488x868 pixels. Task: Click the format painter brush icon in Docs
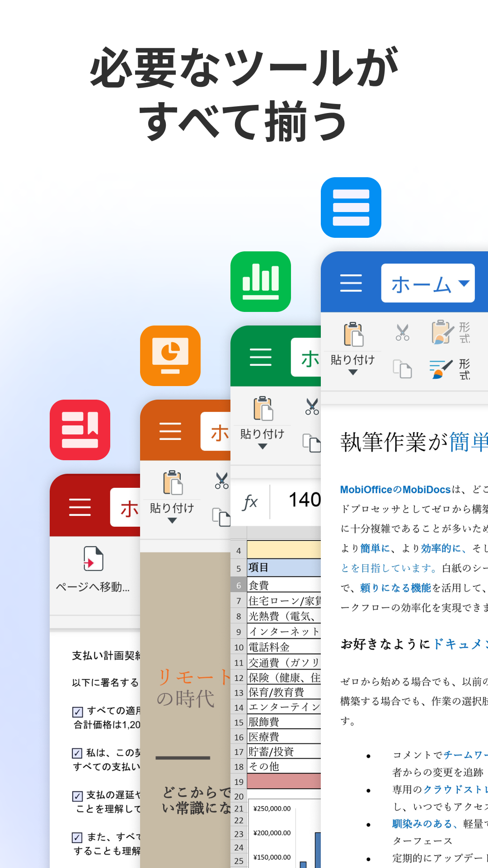[x=441, y=369]
